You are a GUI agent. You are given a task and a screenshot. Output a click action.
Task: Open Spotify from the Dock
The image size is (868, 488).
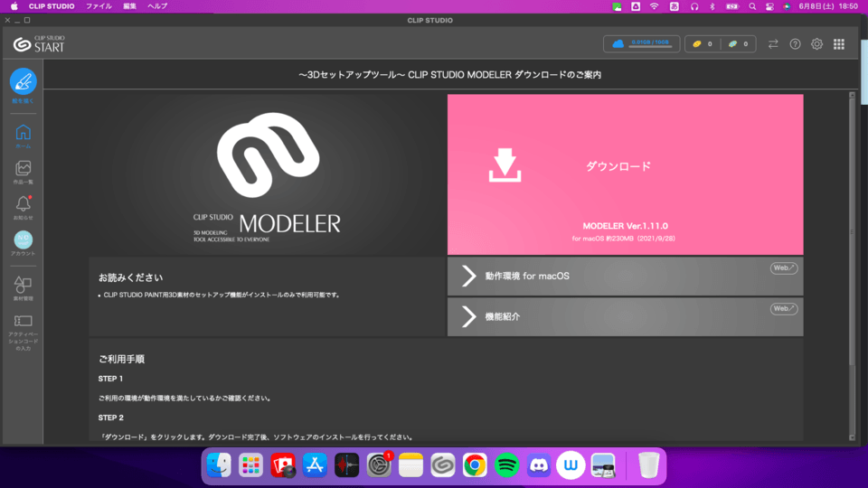point(506,465)
